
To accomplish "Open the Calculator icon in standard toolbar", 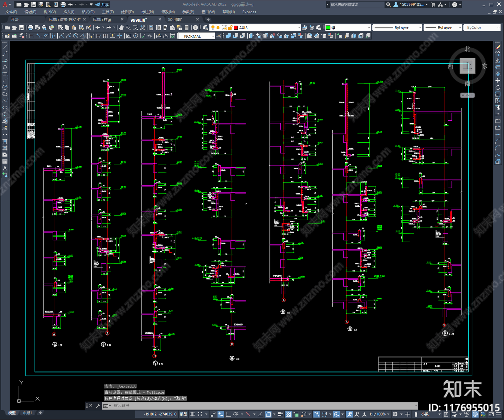I will point(186,28).
